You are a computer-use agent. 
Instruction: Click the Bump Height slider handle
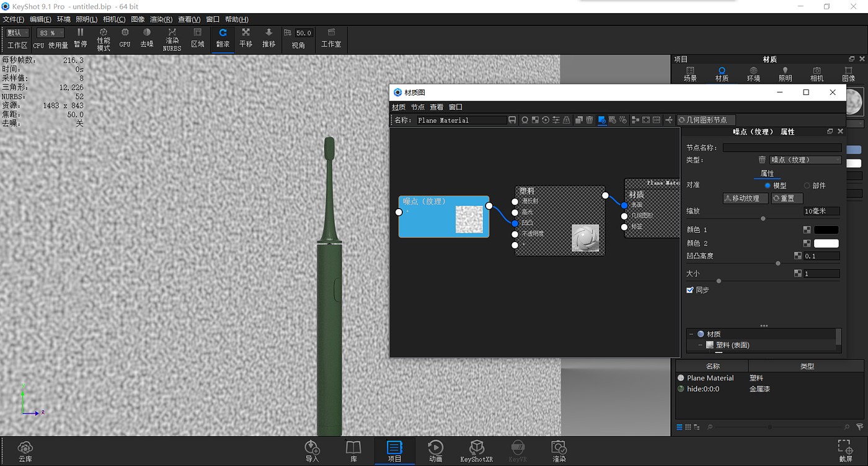(x=778, y=263)
